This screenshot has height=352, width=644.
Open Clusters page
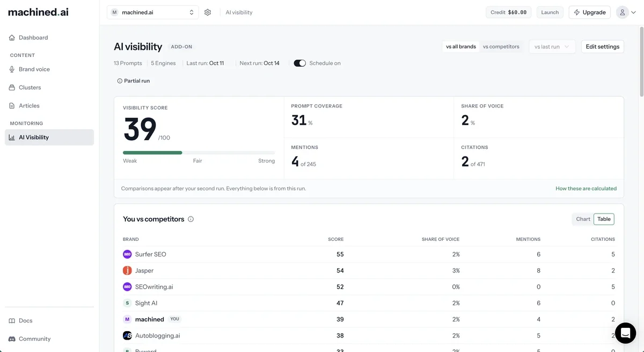coord(49,88)
